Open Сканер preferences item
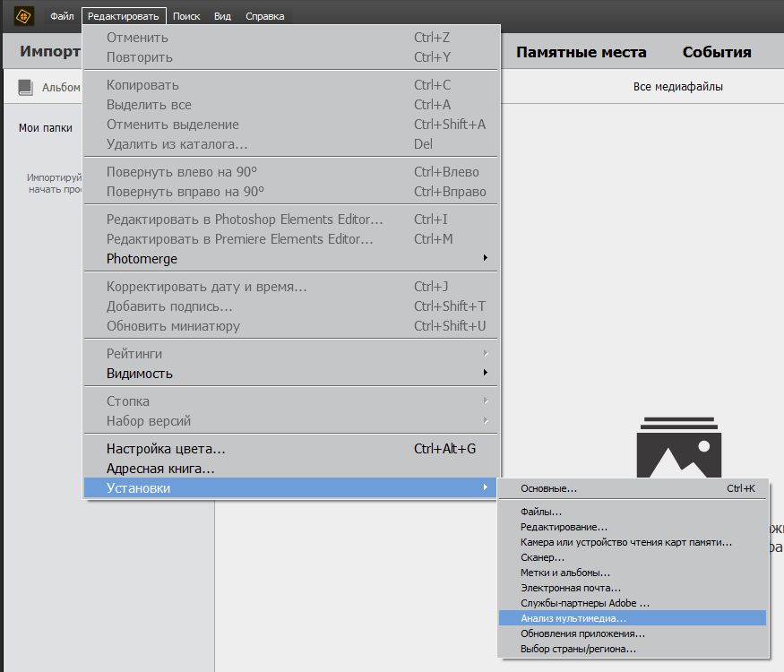This screenshot has width=784, height=672. point(633,557)
